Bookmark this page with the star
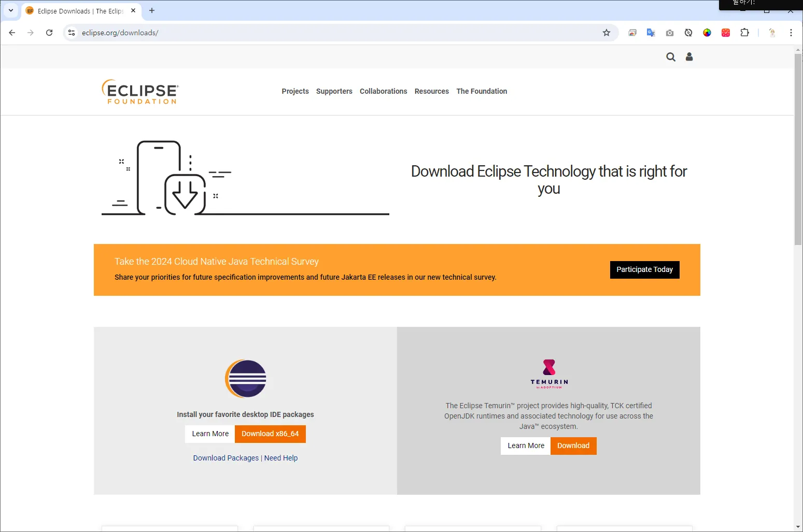This screenshot has height=532, width=803. pyautogui.click(x=607, y=33)
